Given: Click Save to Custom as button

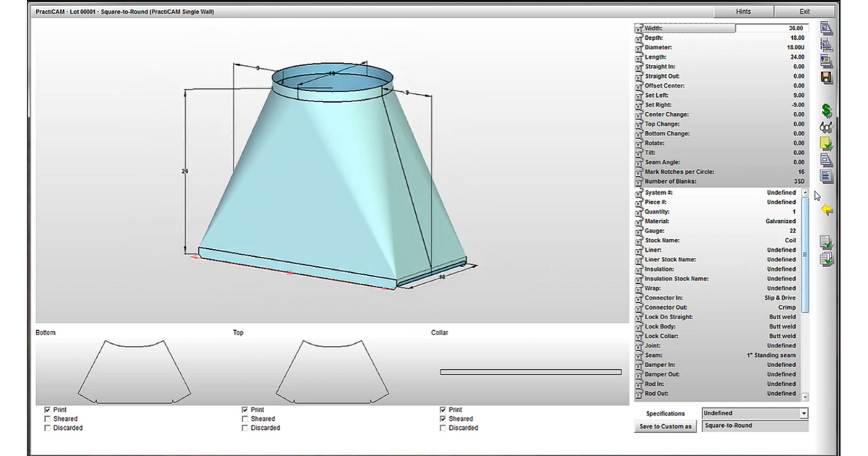Looking at the screenshot, I should pos(665,426).
